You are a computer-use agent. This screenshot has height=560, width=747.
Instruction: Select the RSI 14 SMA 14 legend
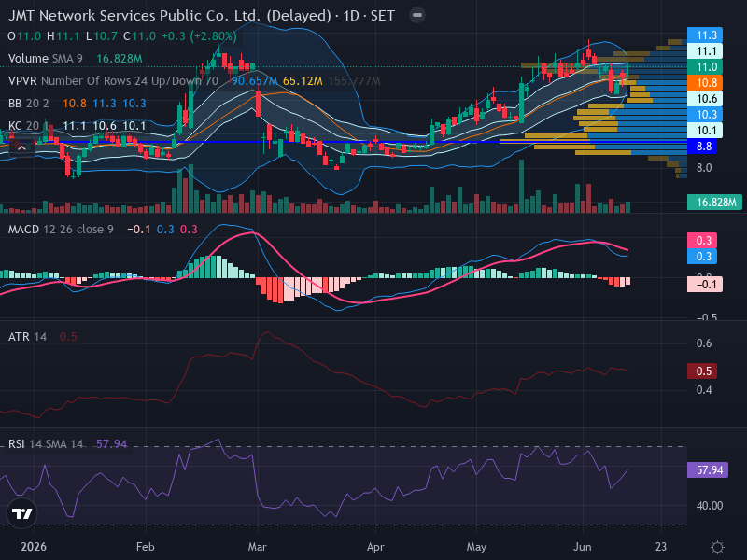[46, 444]
